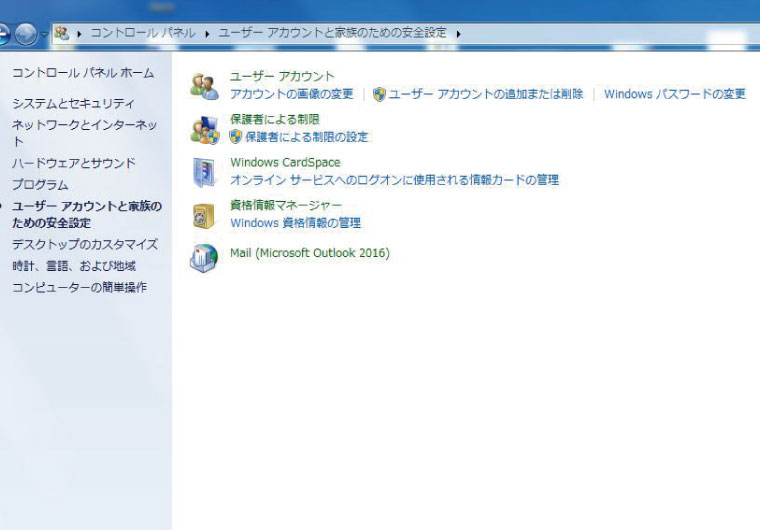Screen dimensions: 760x530
Task: Go to コントロール パネル ホーム in sidebar
Action: [x=83, y=73]
